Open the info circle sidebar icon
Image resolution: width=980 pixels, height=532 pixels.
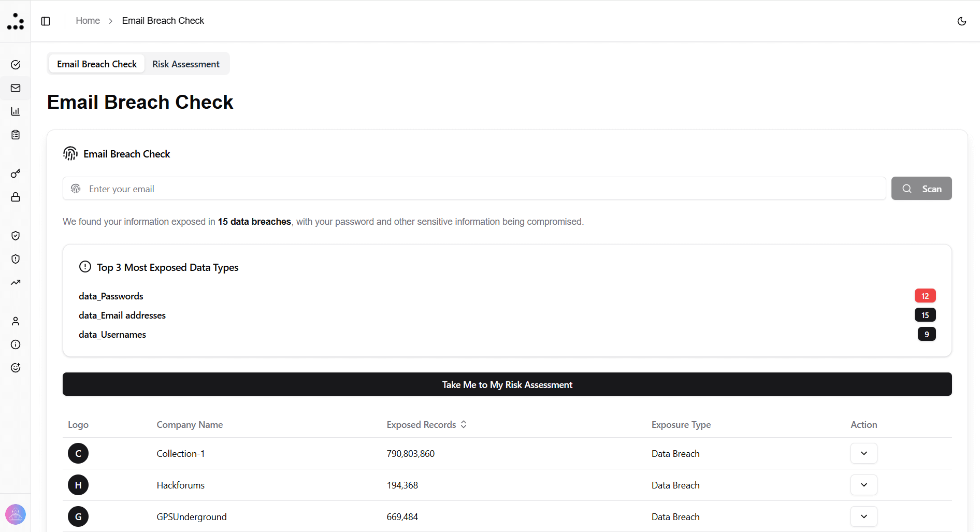pyautogui.click(x=15, y=344)
